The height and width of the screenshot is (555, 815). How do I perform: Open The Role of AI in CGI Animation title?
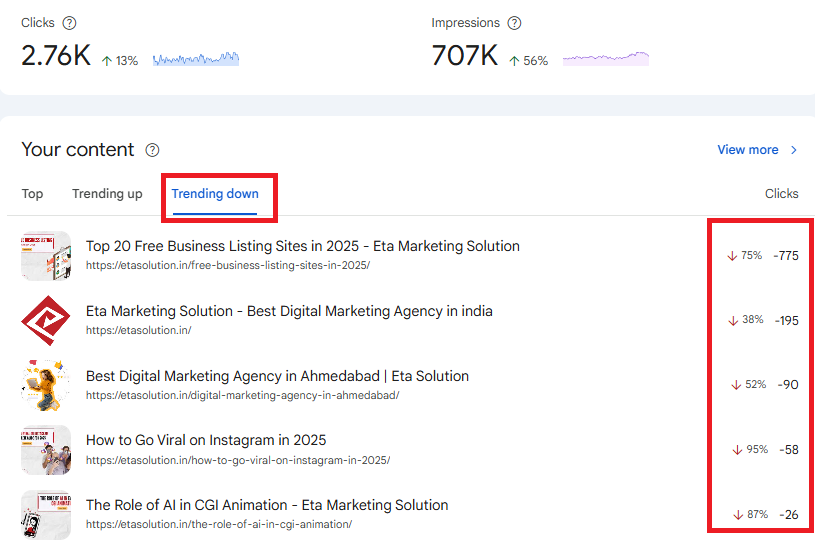[x=267, y=505]
